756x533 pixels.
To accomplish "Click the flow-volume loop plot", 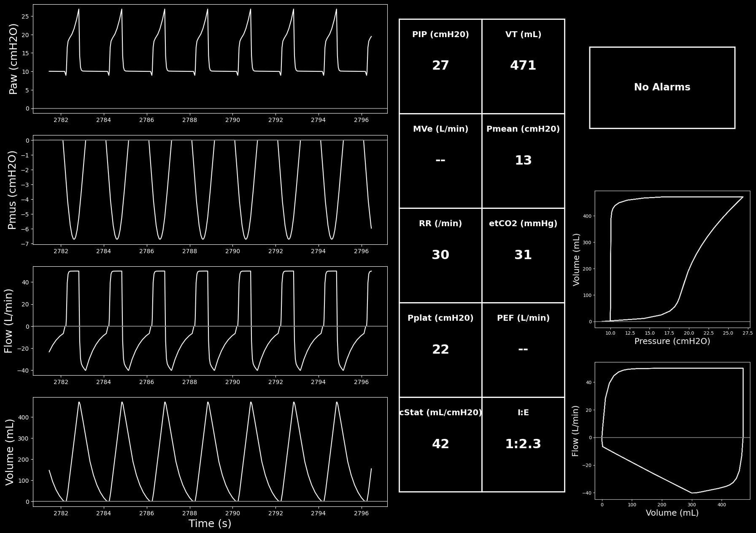I will [x=672, y=430].
